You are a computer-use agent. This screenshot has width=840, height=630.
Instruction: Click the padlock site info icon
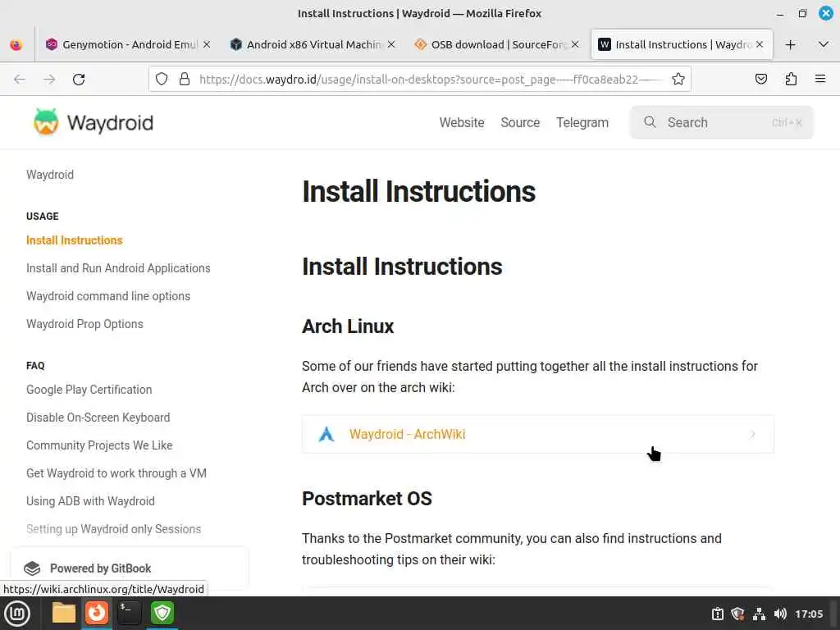point(185,80)
